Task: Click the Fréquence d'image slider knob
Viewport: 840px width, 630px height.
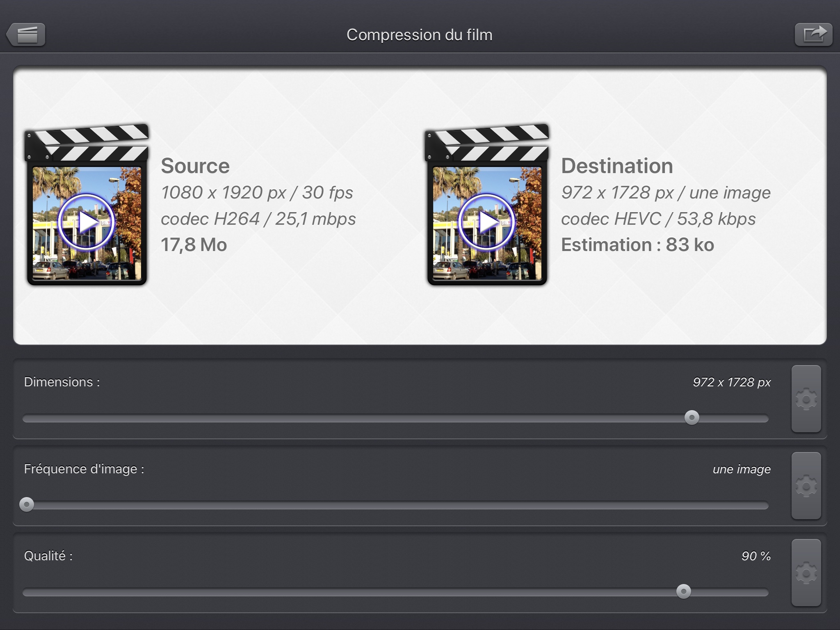Action: point(27,504)
